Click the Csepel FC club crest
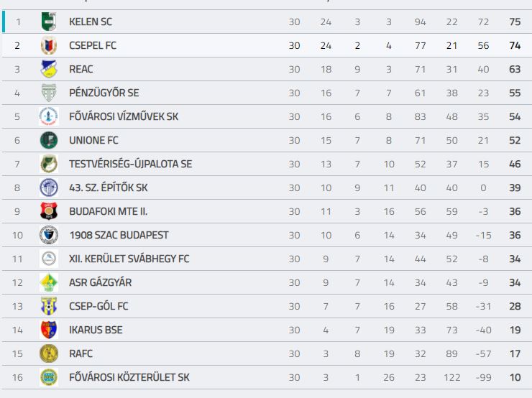This screenshot has width=532, height=398. tap(49, 45)
